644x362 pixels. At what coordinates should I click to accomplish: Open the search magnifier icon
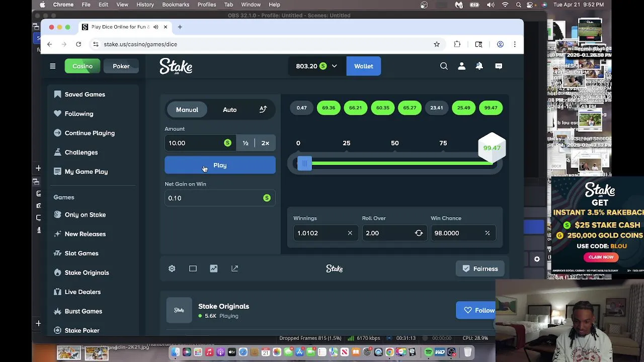pyautogui.click(x=444, y=66)
